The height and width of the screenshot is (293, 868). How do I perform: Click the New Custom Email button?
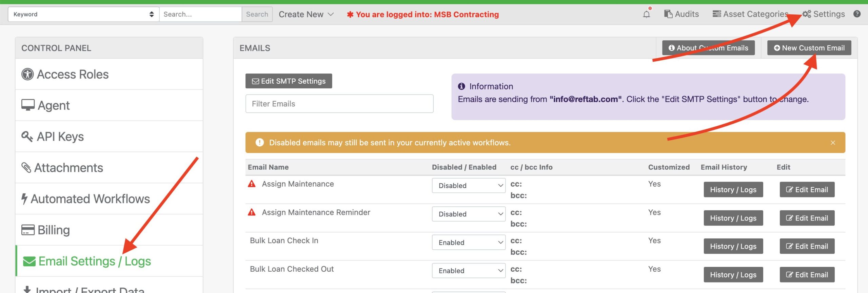809,48
